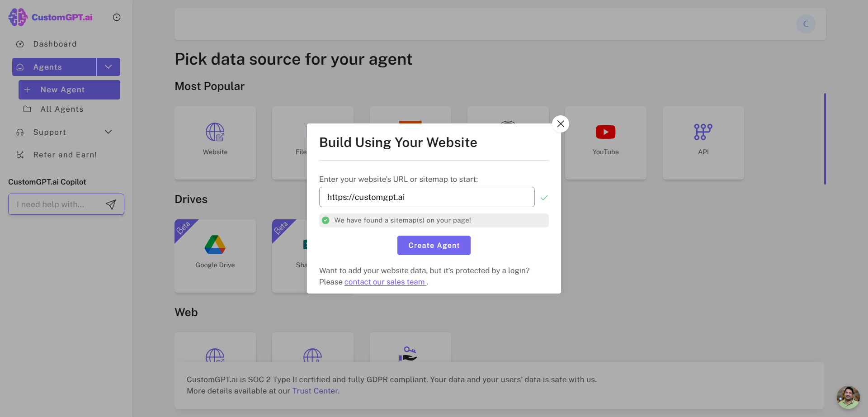This screenshot has height=417, width=868.
Task: Collapse the Agents chevron dropdown
Action: (108, 67)
